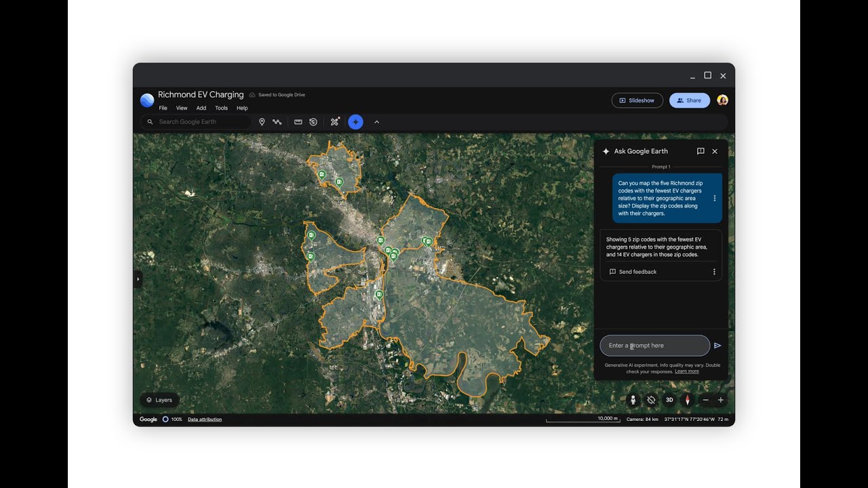
Task: Click the blue Ask Google Earth sparkle button
Action: click(x=355, y=121)
